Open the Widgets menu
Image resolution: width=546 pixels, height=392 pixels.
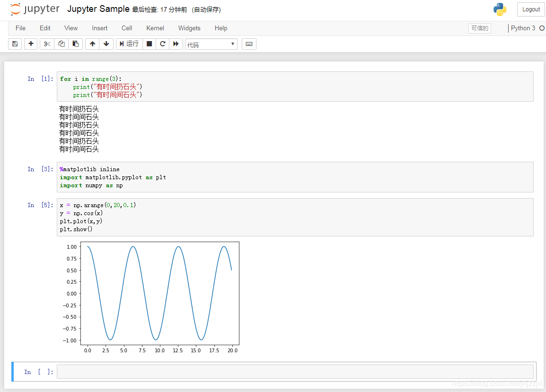coord(189,28)
